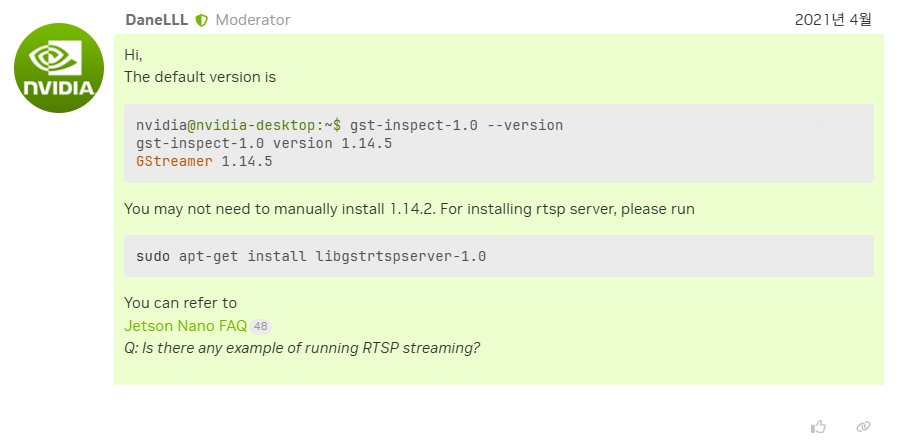Click the 48 click-count badge
The image size is (910, 448).
coord(261,326)
